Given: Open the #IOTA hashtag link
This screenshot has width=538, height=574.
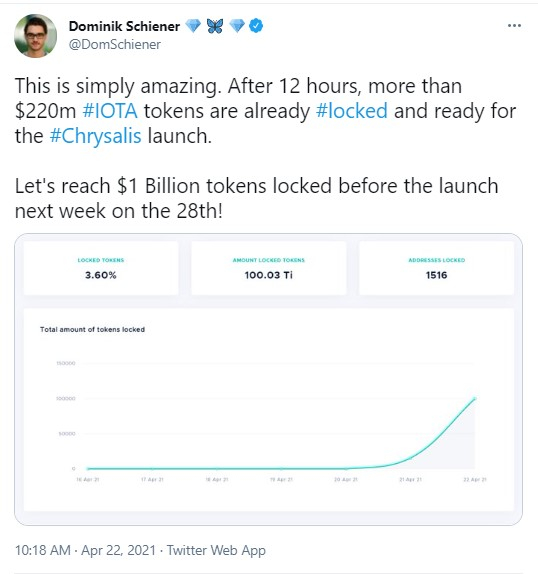Looking at the screenshot, I should click(x=110, y=111).
